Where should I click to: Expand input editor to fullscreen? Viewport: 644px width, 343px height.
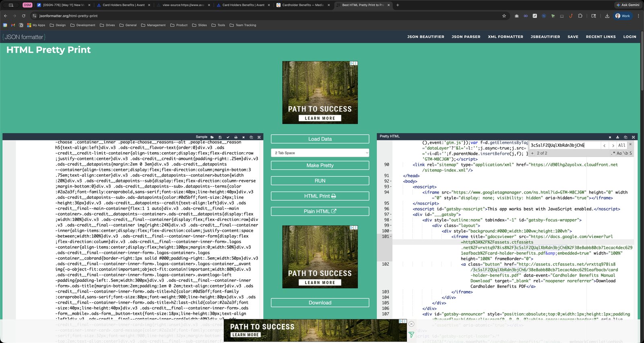[x=259, y=137]
